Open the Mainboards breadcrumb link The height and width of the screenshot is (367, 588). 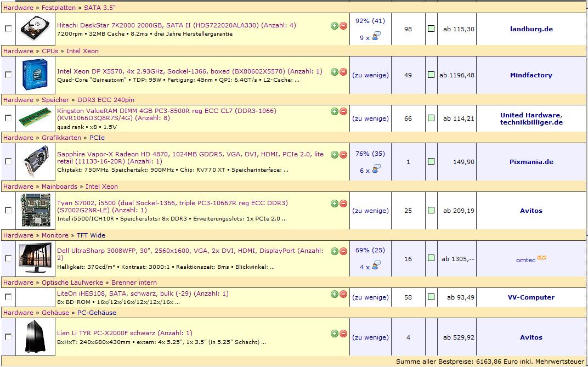(59, 187)
